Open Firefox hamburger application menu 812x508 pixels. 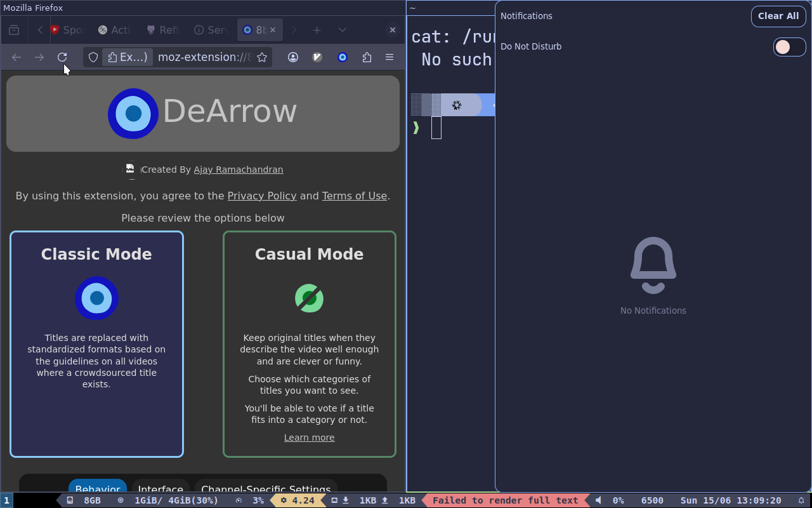(390, 57)
